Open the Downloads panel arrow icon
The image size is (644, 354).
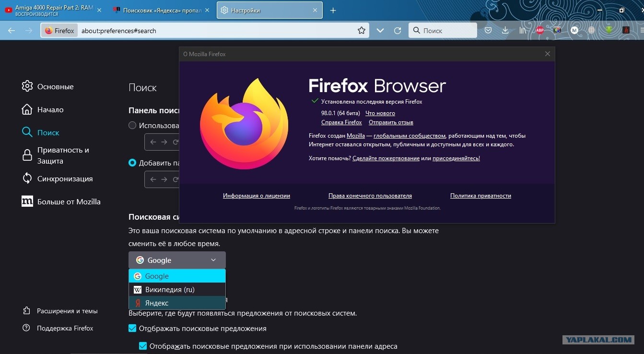click(505, 30)
